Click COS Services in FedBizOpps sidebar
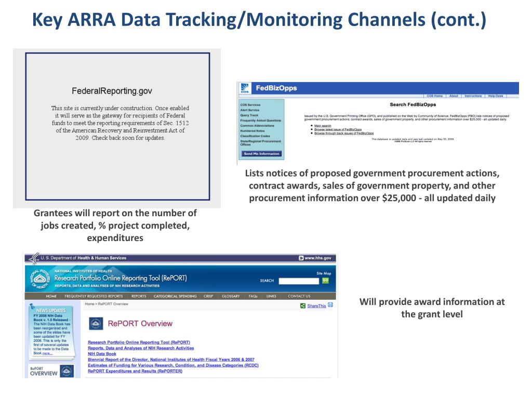 pos(250,105)
